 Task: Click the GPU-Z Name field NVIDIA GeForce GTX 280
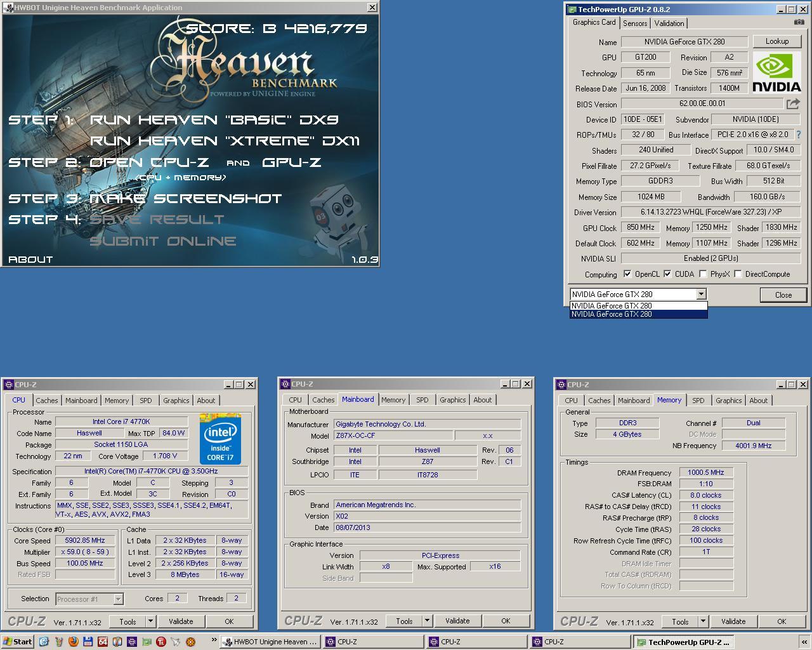pos(684,42)
